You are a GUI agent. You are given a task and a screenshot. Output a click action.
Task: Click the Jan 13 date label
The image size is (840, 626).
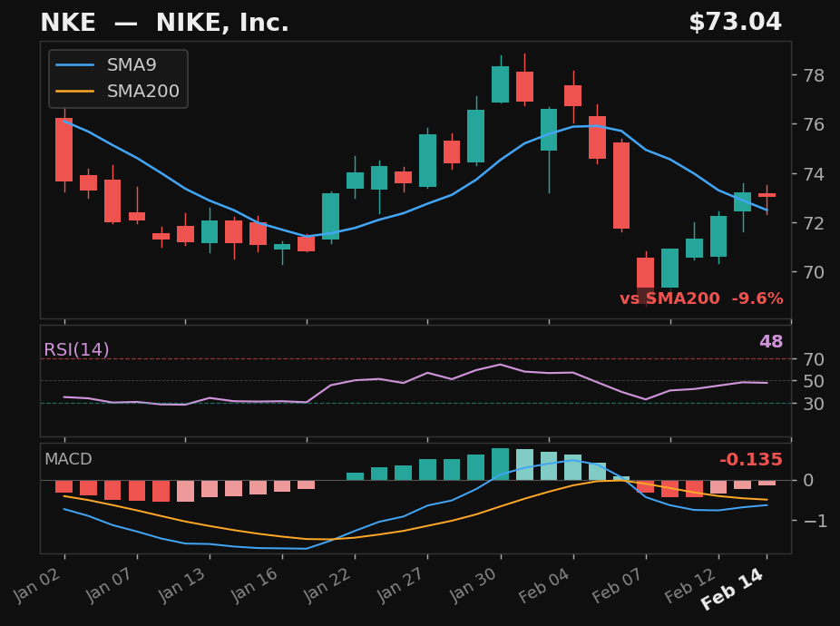(x=182, y=585)
